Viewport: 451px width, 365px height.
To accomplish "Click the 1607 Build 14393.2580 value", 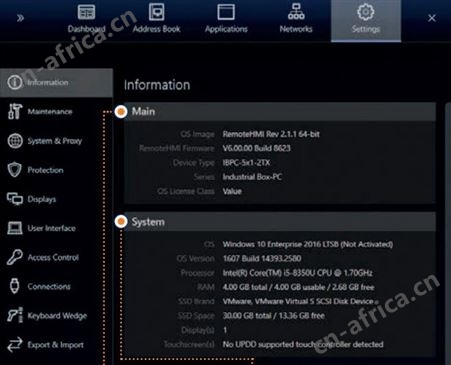I will (x=262, y=259).
